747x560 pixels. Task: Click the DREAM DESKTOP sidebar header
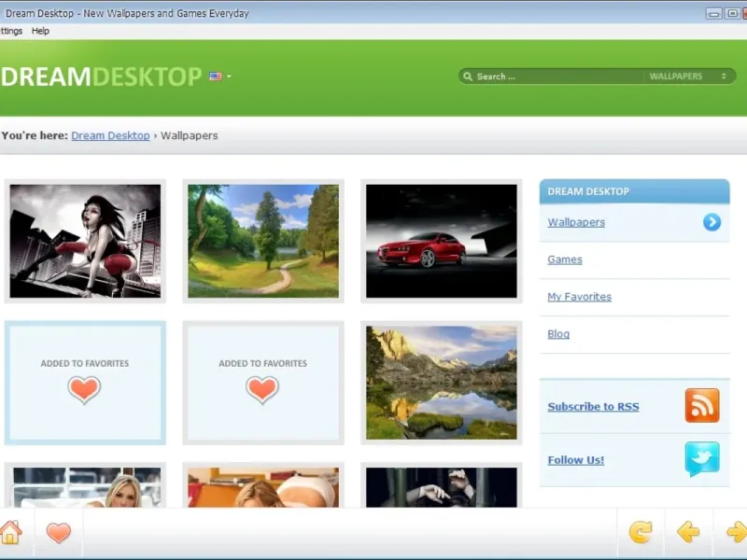pos(634,191)
